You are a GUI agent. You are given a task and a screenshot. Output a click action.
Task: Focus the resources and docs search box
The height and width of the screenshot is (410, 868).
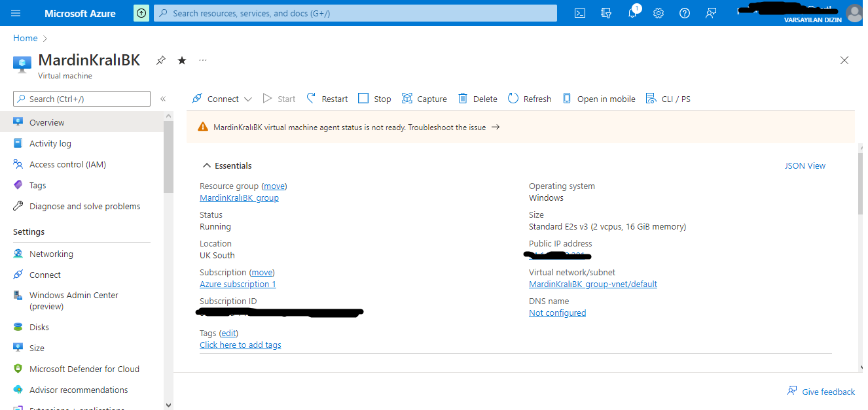[355, 13]
